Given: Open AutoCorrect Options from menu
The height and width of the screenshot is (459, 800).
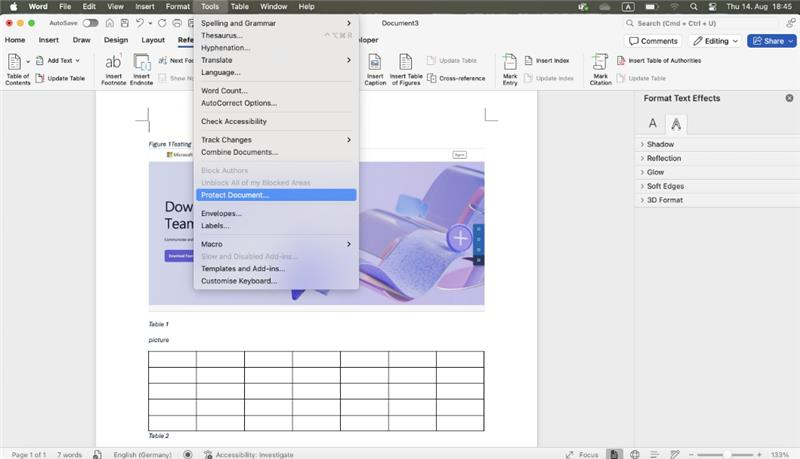Looking at the screenshot, I should 276,103.
